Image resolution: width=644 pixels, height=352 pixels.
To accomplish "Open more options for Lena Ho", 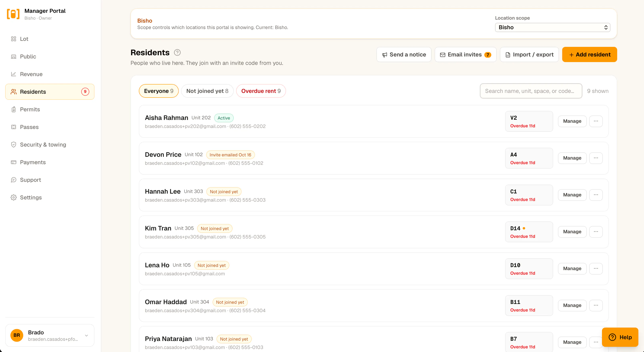I will click(x=596, y=269).
